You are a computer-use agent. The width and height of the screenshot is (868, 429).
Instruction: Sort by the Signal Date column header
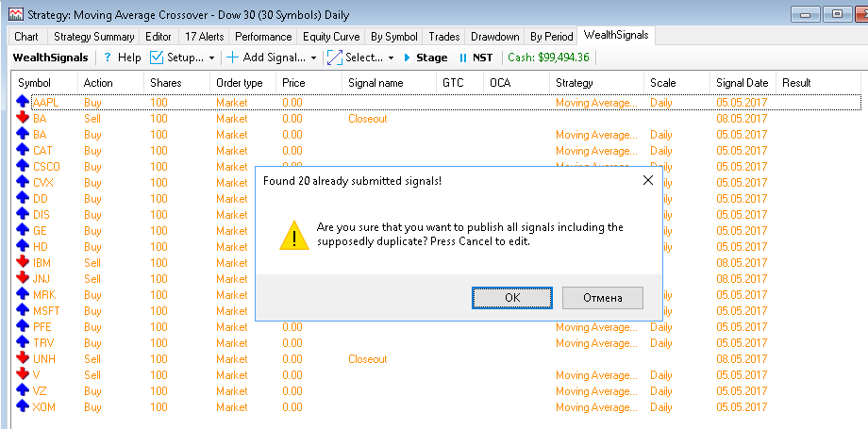point(742,83)
